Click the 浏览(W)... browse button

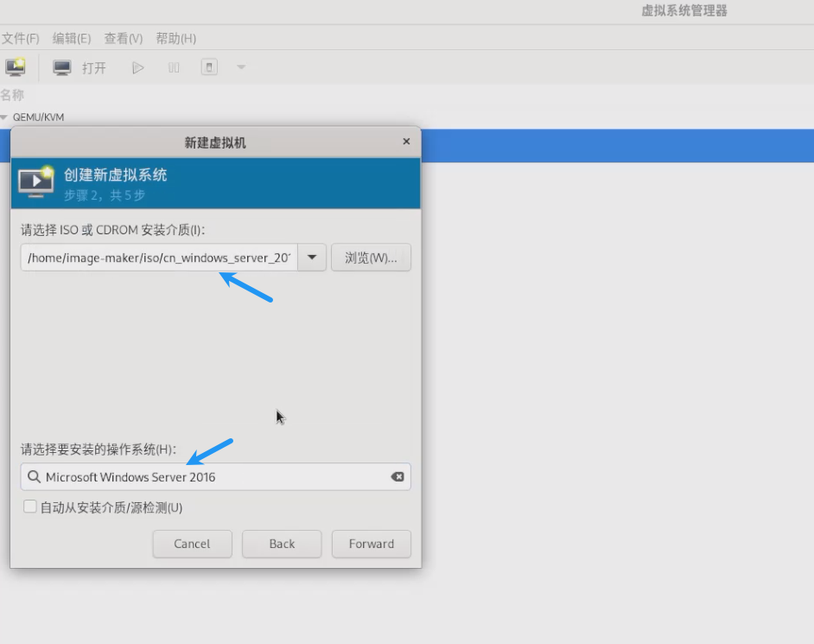[x=371, y=258]
